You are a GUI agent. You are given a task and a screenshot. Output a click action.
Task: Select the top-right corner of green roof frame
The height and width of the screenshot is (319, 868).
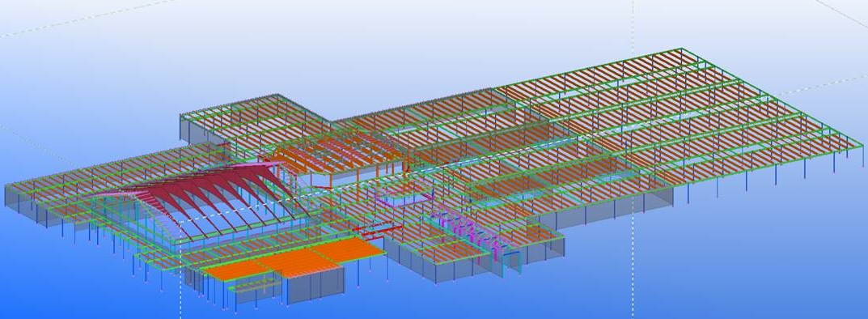pos(681,50)
